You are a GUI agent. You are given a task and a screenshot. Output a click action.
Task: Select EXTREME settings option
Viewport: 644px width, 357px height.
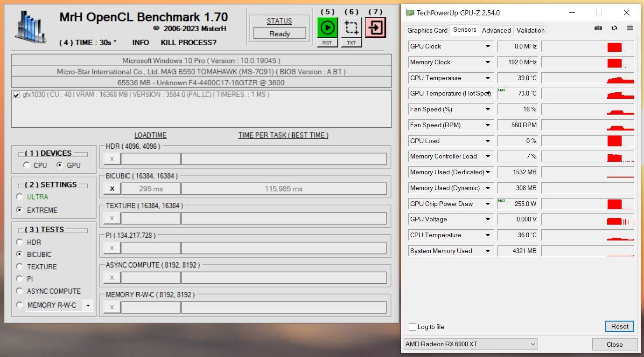(x=19, y=210)
